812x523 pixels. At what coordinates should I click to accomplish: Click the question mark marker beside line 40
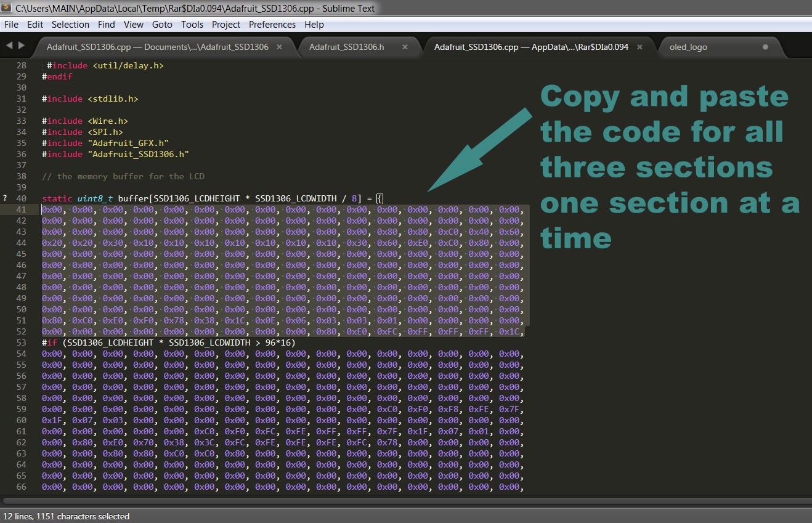(x=5, y=198)
